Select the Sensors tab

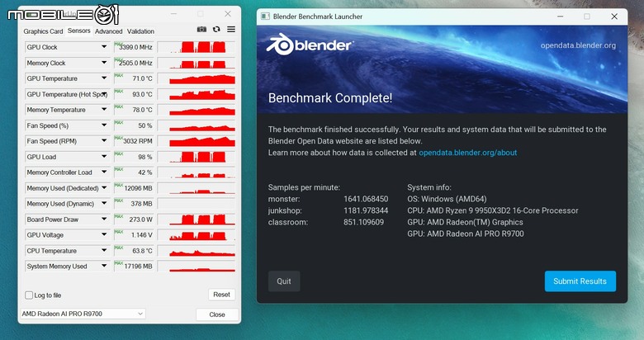coord(79,31)
